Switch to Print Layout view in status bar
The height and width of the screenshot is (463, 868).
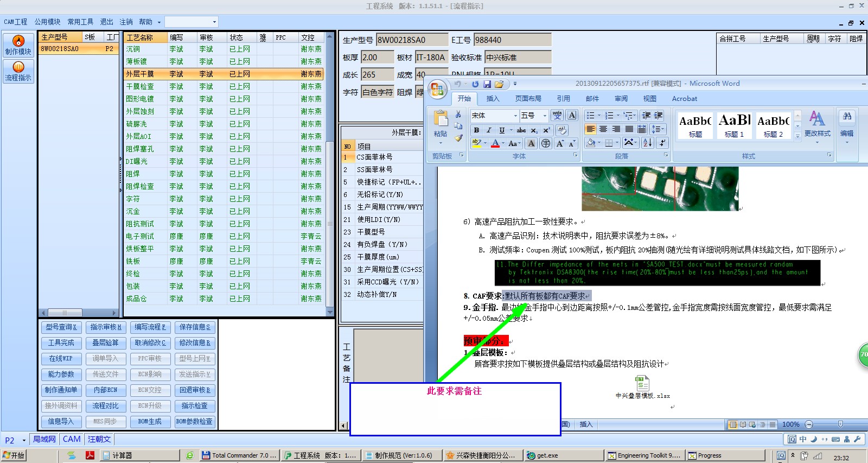pyautogui.click(x=733, y=424)
